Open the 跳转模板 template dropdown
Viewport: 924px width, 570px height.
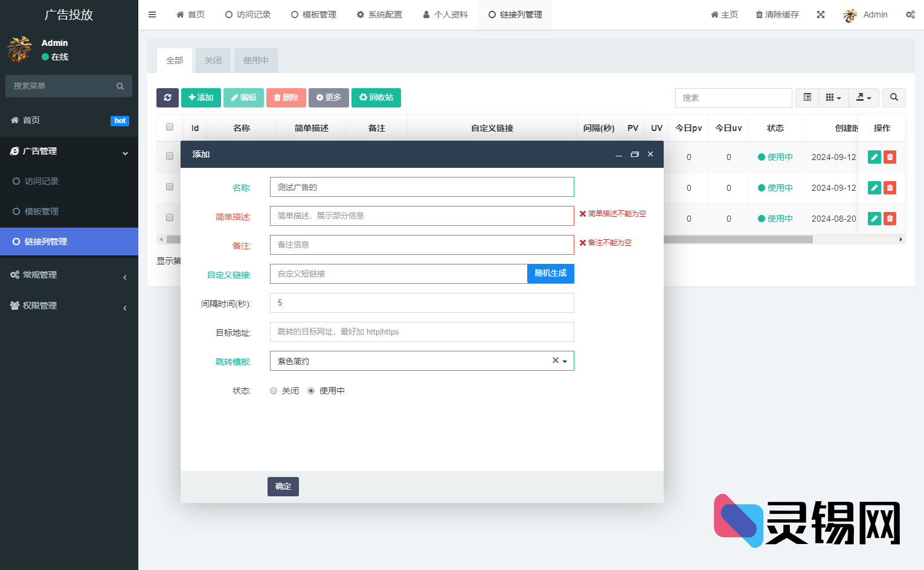pyautogui.click(x=565, y=360)
